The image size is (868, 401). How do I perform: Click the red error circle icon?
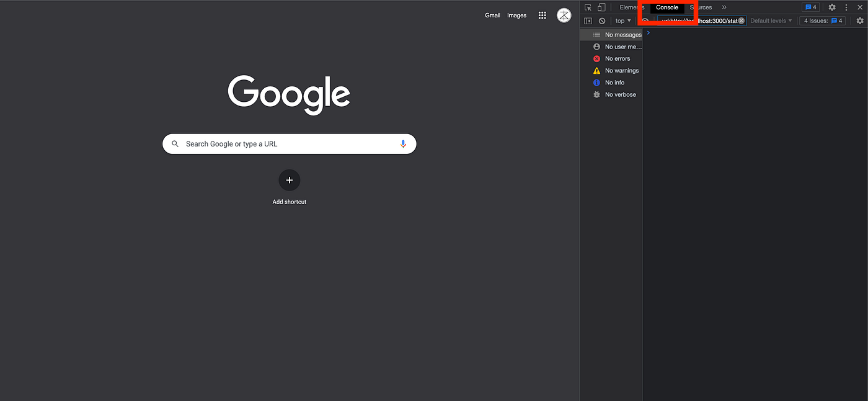(x=596, y=58)
